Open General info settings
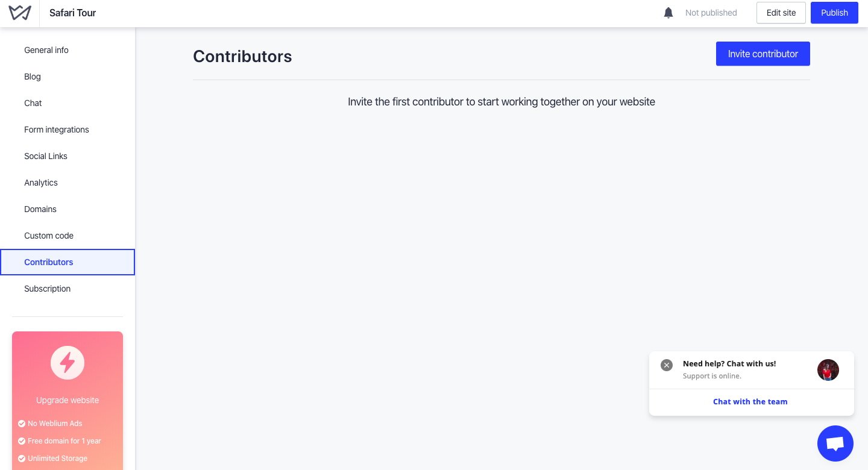 tap(46, 50)
